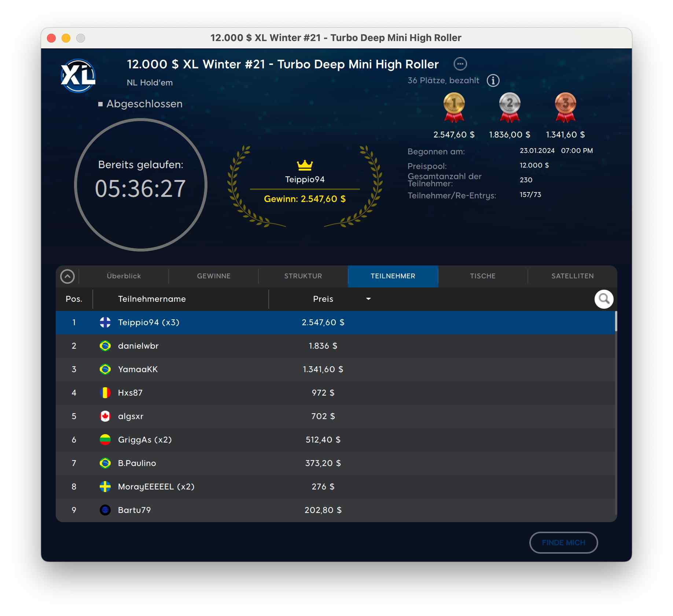Collapse the panel with the circular chevron

(67, 276)
